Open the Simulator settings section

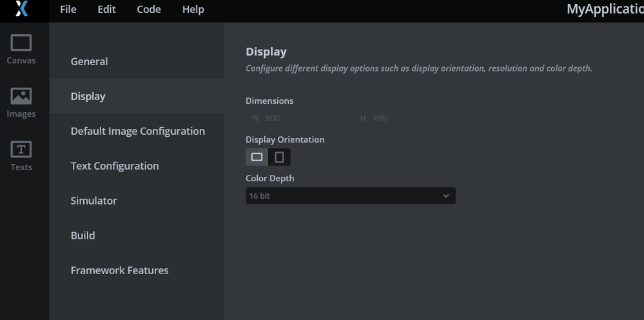click(x=137, y=201)
